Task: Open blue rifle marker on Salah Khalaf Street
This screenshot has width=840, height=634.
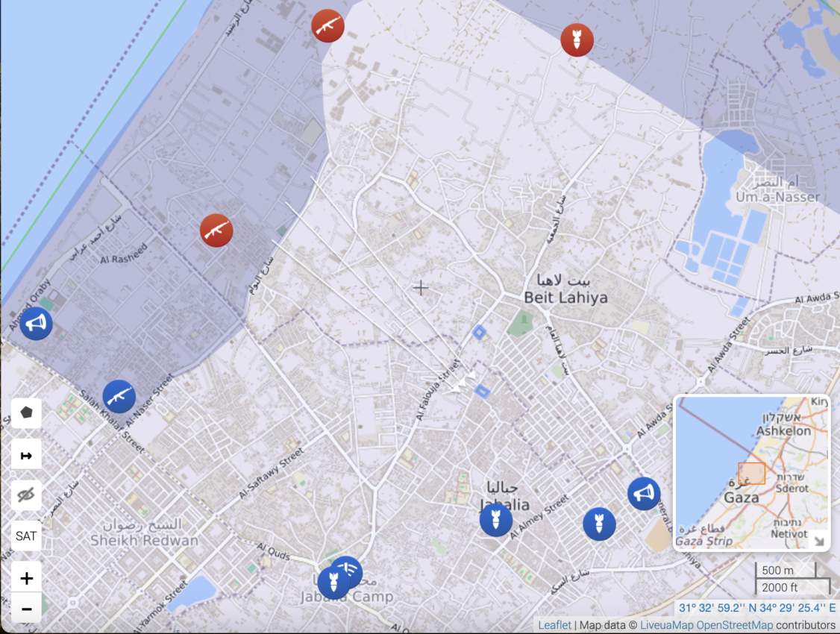Action: pos(119,396)
